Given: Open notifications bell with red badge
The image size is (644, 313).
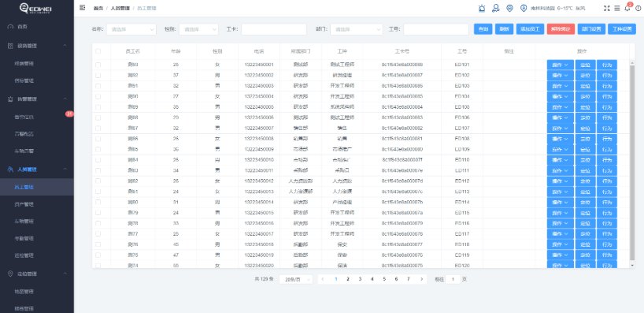Looking at the screenshot, I should tap(627, 8).
